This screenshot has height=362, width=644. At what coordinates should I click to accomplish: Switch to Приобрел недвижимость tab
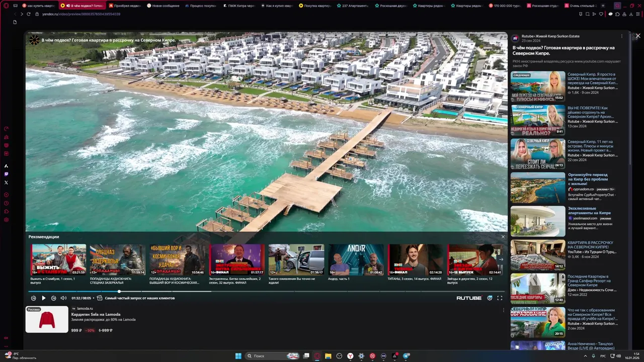tap(126, 6)
